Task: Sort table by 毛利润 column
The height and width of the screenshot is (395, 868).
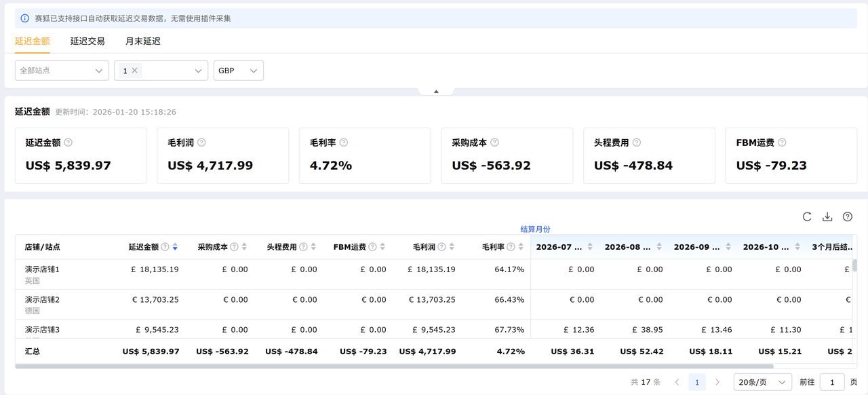Action: [452, 247]
